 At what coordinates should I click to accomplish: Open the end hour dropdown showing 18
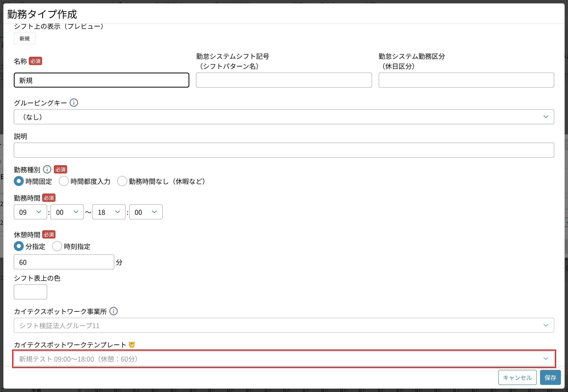point(109,212)
